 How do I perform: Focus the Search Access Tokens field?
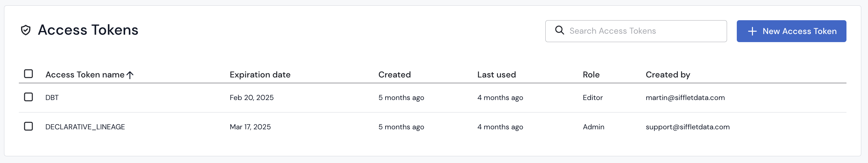click(640, 31)
